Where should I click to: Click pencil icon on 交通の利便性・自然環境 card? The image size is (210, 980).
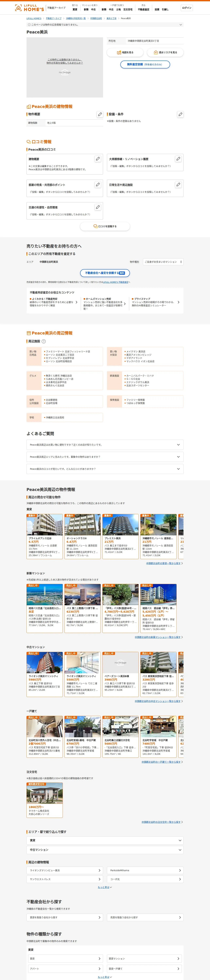[98, 207]
